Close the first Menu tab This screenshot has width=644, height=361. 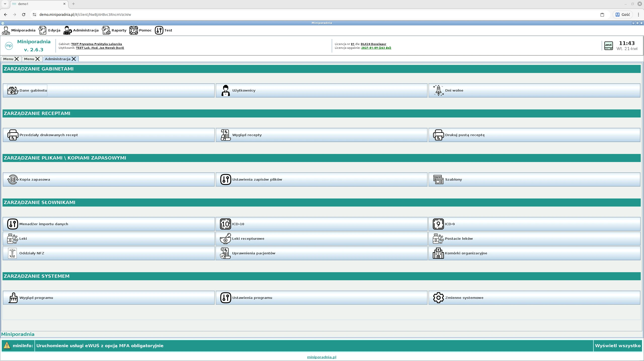[17, 59]
